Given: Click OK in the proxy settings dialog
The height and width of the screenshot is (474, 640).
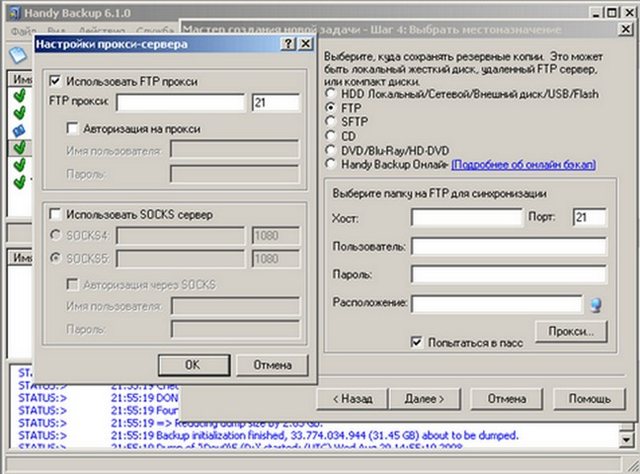Looking at the screenshot, I should pyautogui.click(x=194, y=365).
